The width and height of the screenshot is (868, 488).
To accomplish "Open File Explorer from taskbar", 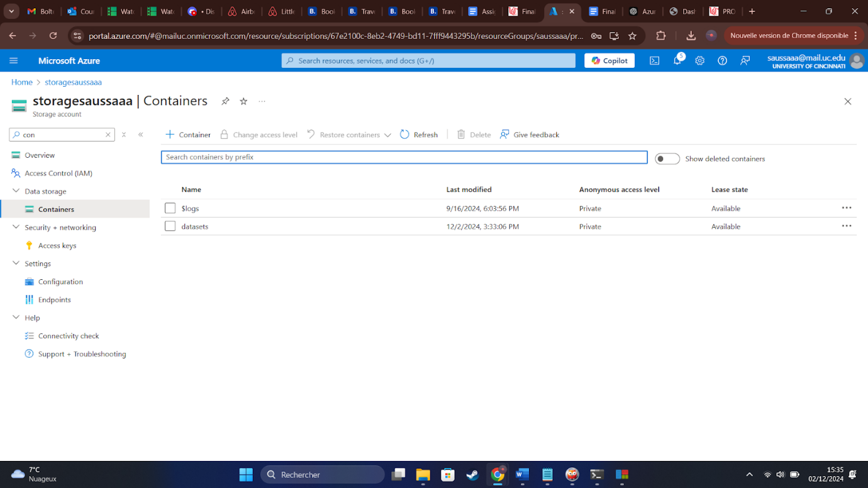I will point(423,475).
